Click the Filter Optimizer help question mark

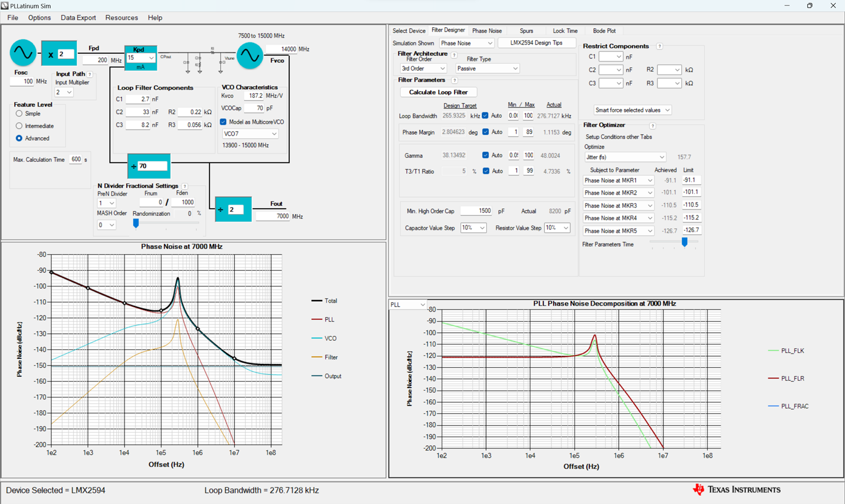click(x=653, y=126)
